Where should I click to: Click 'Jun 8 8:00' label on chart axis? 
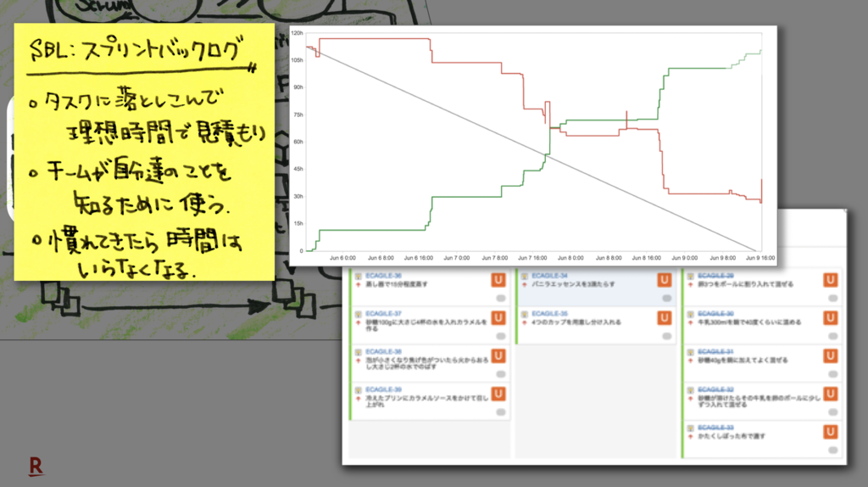pyautogui.click(x=609, y=258)
